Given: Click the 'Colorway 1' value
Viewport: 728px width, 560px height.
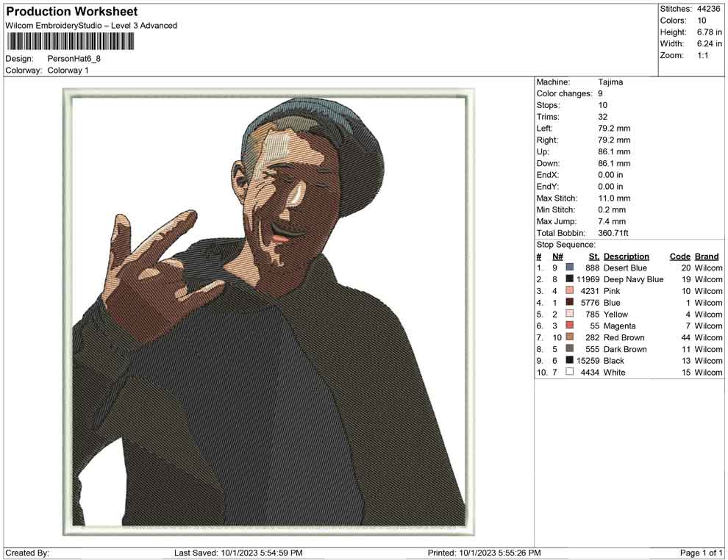Looking at the screenshot, I should (68, 71).
